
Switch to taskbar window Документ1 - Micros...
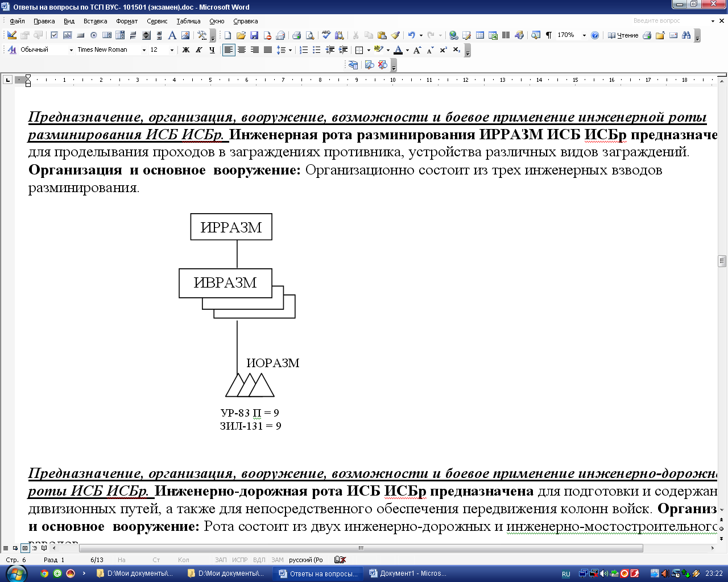click(x=408, y=573)
